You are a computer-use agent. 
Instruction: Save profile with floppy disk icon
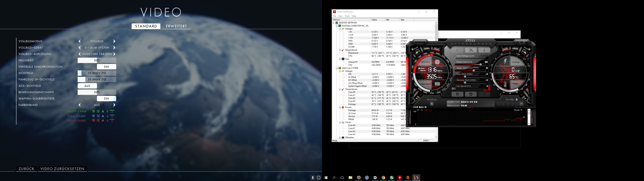[x=521, y=104]
